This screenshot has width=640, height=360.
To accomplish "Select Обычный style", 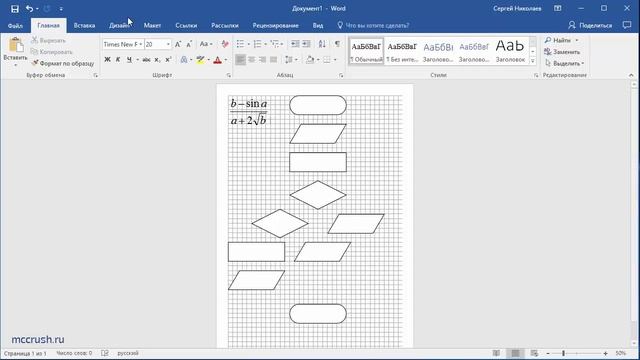I will pyautogui.click(x=367, y=51).
